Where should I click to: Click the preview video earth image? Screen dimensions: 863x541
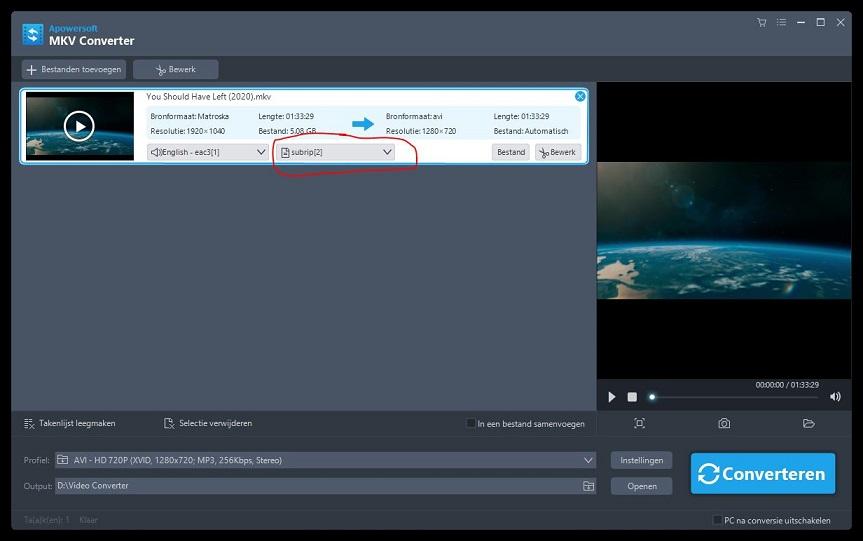pos(724,231)
